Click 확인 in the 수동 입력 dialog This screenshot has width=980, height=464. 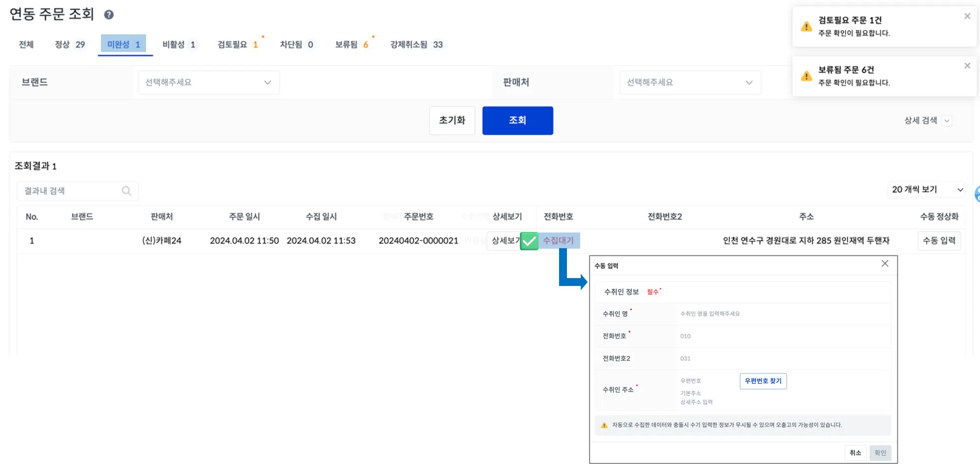click(x=881, y=453)
